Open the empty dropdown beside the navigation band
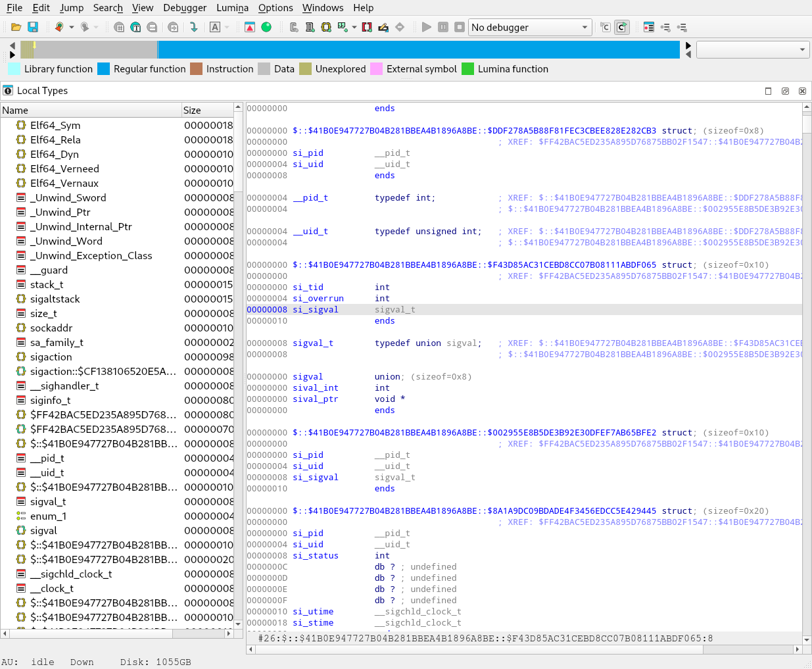 (753, 49)
